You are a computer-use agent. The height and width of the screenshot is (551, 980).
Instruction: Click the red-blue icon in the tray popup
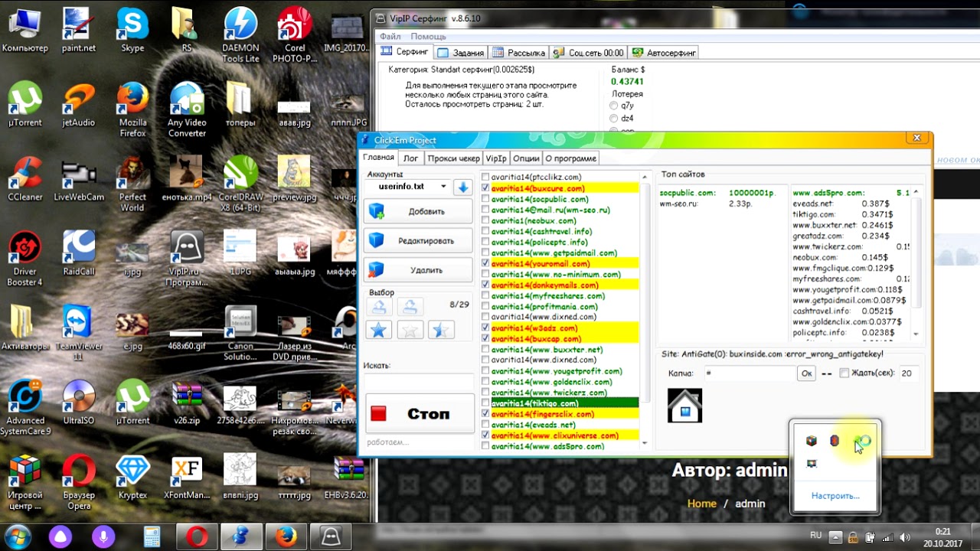coord(835,441)
